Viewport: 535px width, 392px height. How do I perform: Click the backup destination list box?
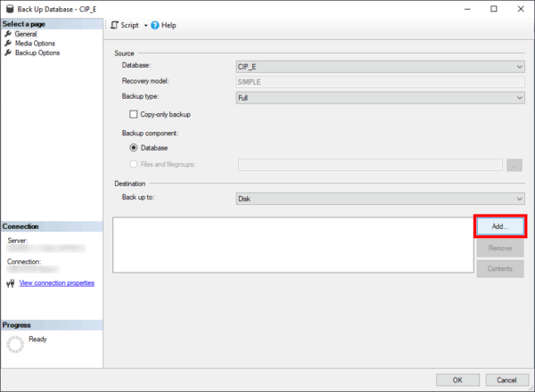(x=293, y=245)
